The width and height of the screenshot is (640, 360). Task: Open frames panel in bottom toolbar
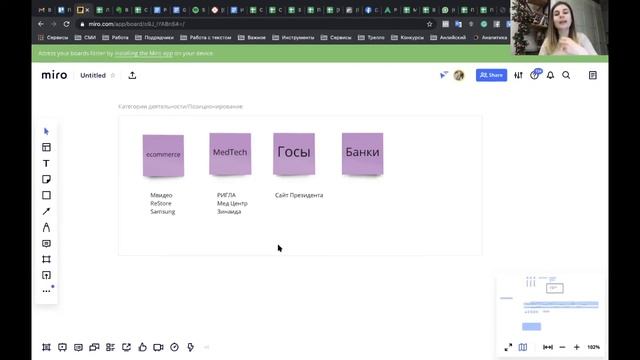click(x=46, y=347)
